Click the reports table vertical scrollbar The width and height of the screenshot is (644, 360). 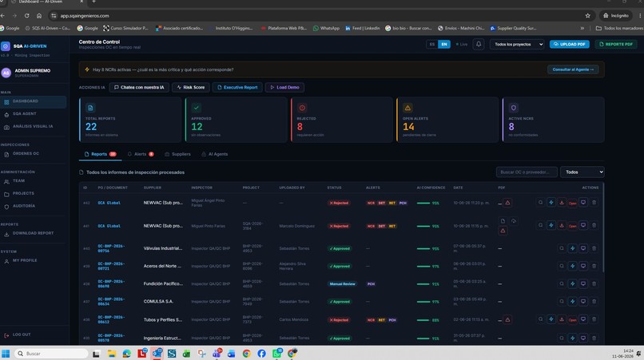[x=603, y=228]
